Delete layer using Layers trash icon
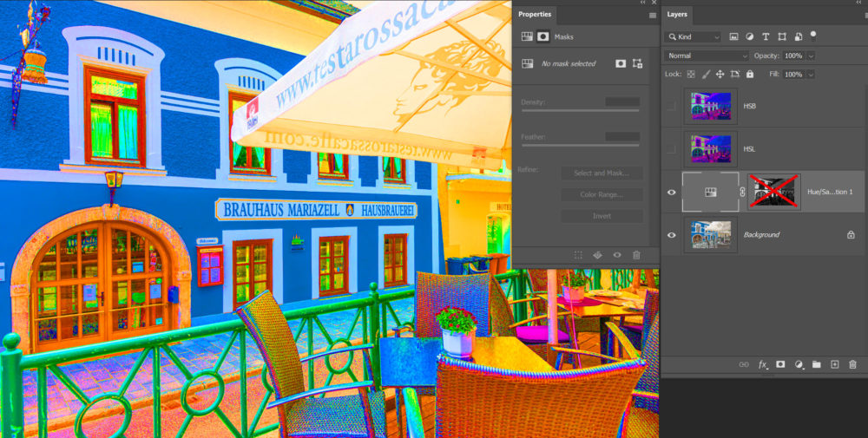The height and width of the screenshot is (438, 868). [852, 364]
